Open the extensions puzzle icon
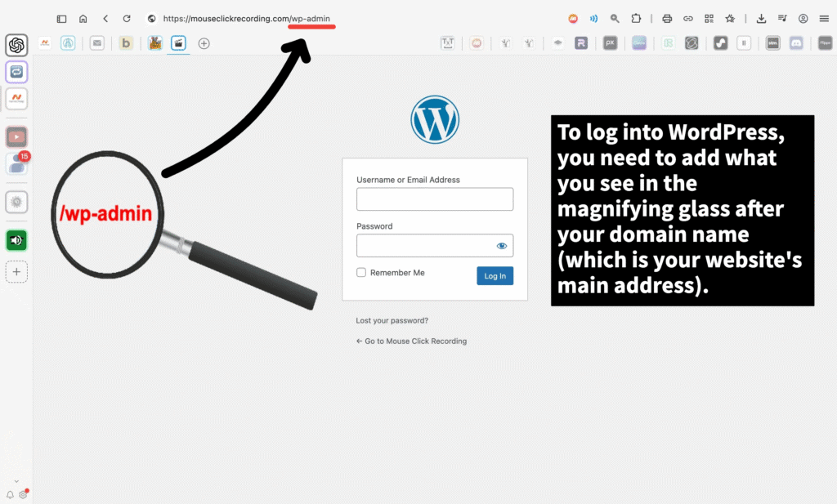The image size is (837, 504). pos(636,18)
